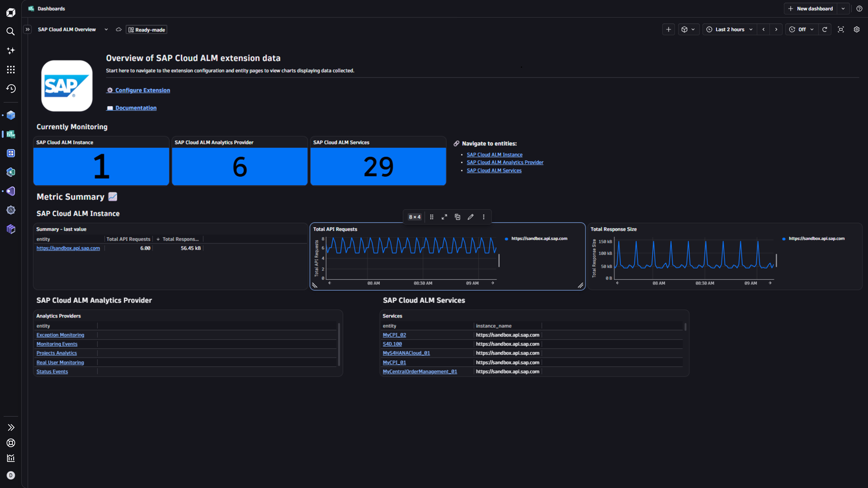Open the sandbox.api.sap.com entity link in Summary
Screen dimensions: 868x488
point(68,249)
